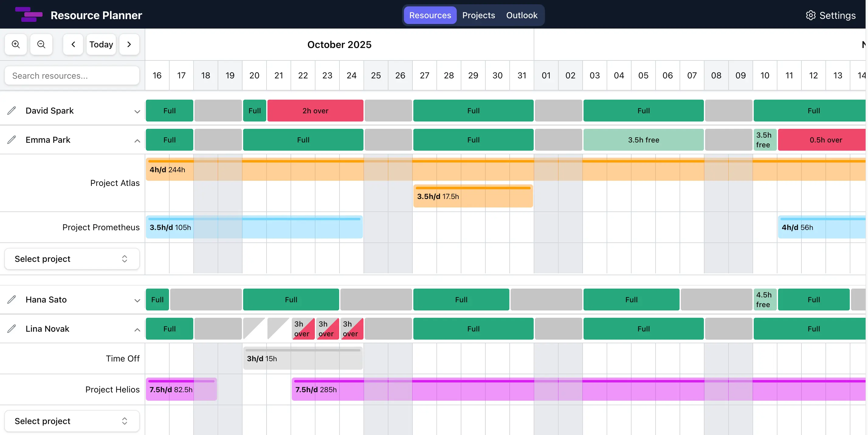Collapse Emma Park's project rows
The image size is (868, 435).
[137, 141]
